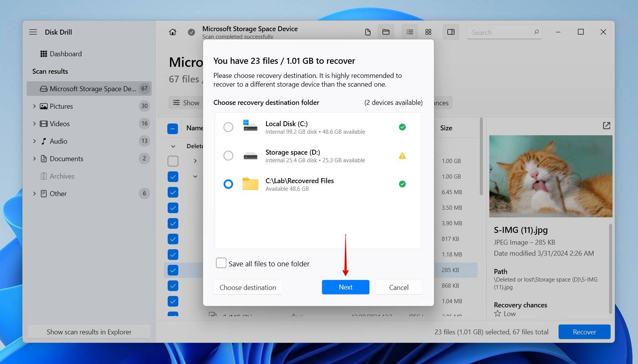Click the scan completed checkmark icon

click(x=191, y=32)
